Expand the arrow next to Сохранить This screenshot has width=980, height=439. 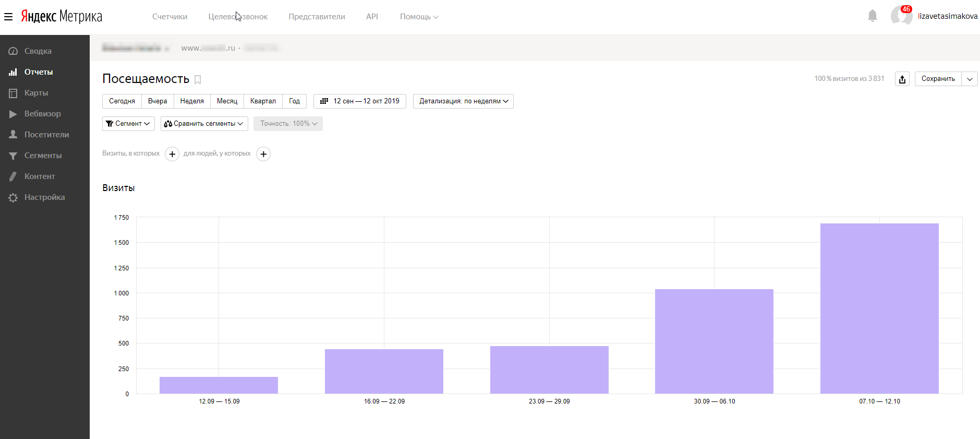coord(970,79)
